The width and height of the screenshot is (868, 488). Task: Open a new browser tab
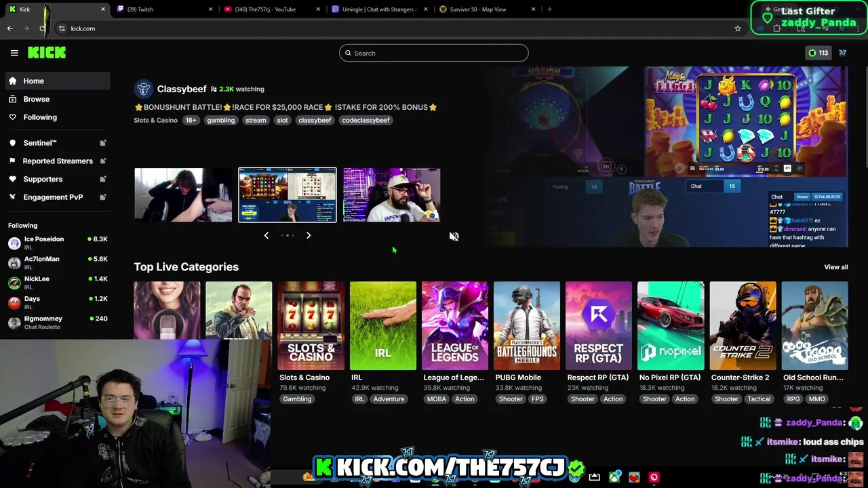[x=549, y=9]
